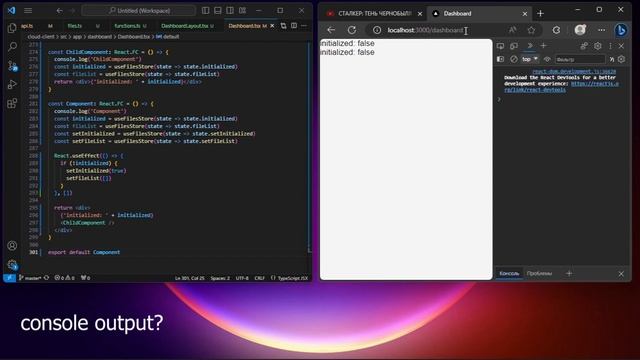Image resolution: width=640 pixels, height=360 pixels.
Task: Open the editor More Actions ellipsis
Action: 304,26
